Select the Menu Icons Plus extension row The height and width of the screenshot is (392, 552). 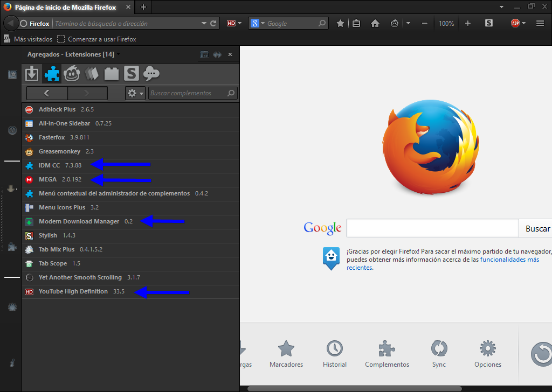(130, 208)
